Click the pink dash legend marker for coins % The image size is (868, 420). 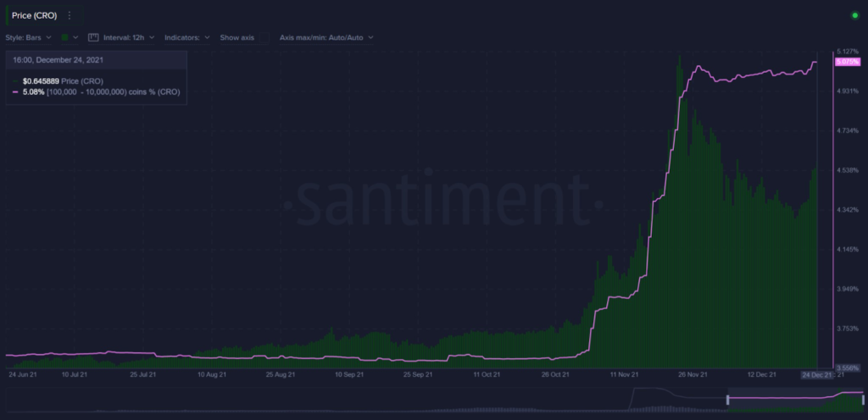point(15,91)
